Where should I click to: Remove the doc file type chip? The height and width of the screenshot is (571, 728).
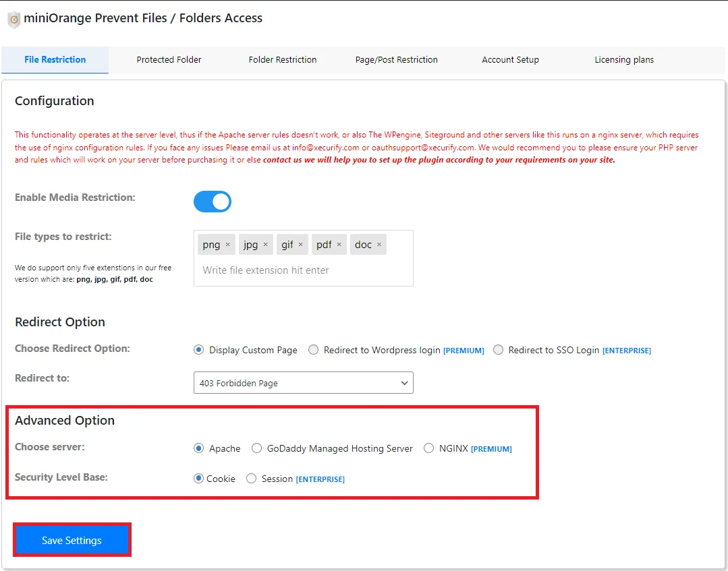click(379, 244)
